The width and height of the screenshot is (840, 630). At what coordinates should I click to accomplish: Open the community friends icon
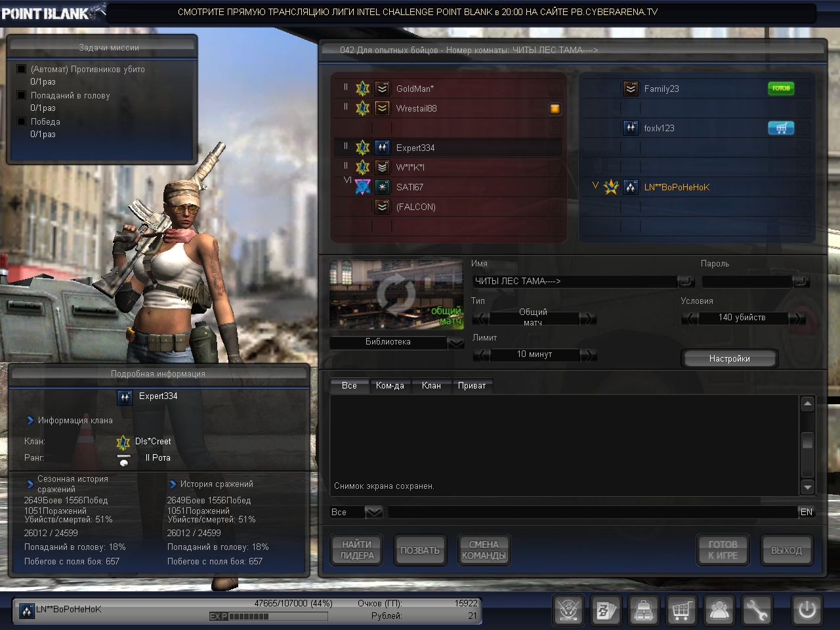719,611
